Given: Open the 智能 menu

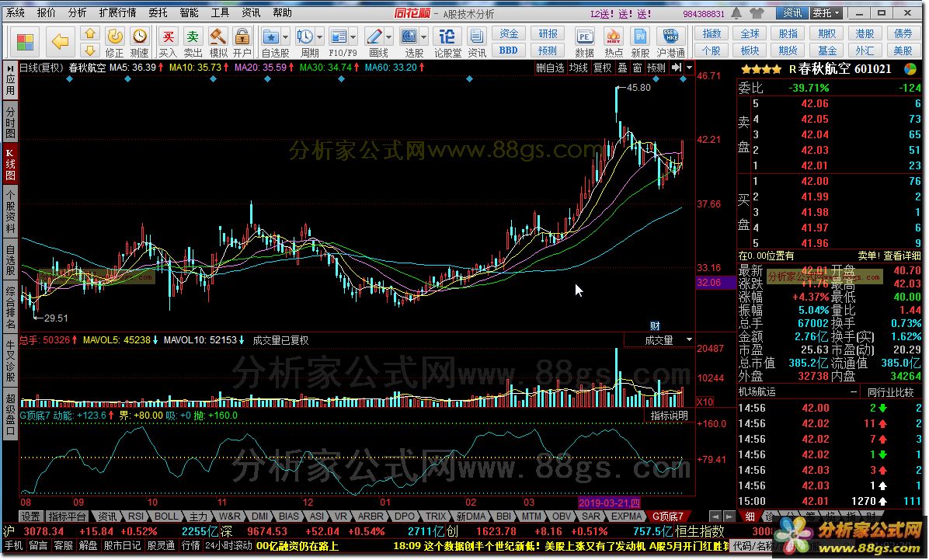Looking at the screenshot, I should coord(190,12).
